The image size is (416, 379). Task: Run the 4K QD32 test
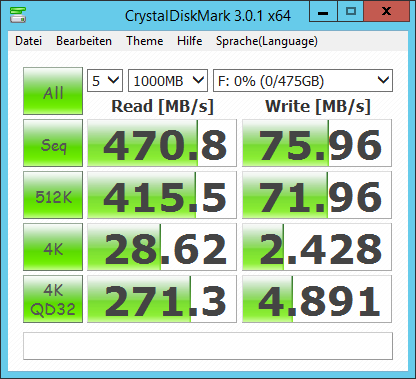tap(53, 299)
